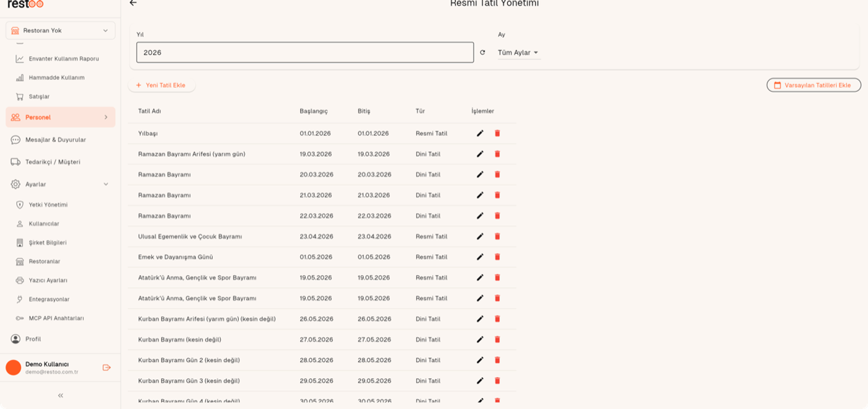Image resolution: width=868 pixels, height=409 pixels.
Task: Edit Kurban Bayramı Gün 3 row
Action: [x=480, y=380]
